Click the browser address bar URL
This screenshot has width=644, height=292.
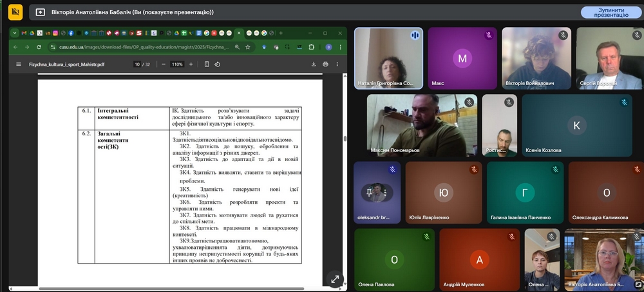point(142,47)
